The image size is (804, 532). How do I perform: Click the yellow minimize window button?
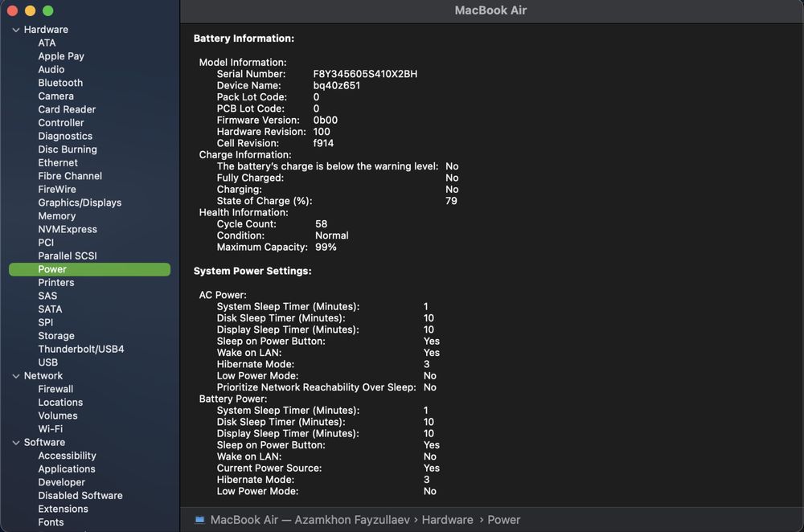tap(31, 10)
